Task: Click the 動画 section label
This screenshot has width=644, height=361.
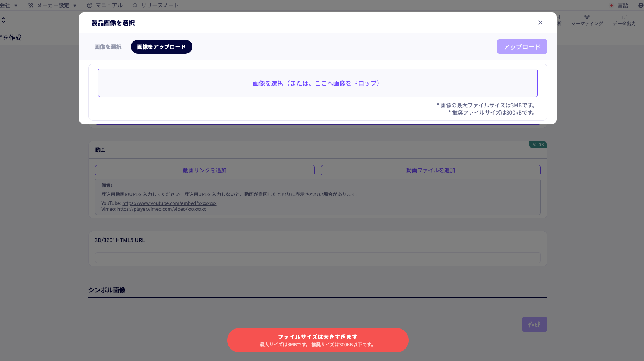Action: [100, 150]
